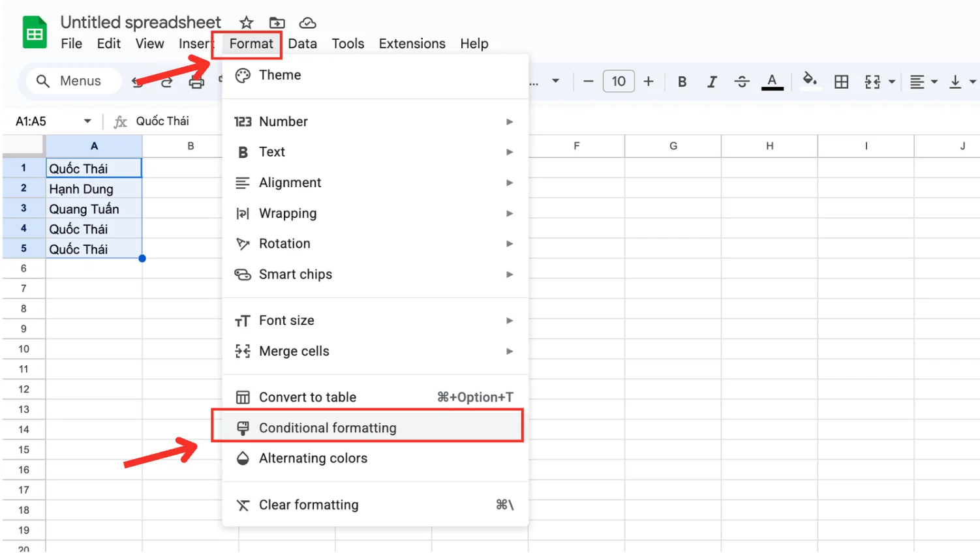This screenshot has height=553, width=980.
Task: Click the Vertical align toolbar icon
Action: point(955,82)
